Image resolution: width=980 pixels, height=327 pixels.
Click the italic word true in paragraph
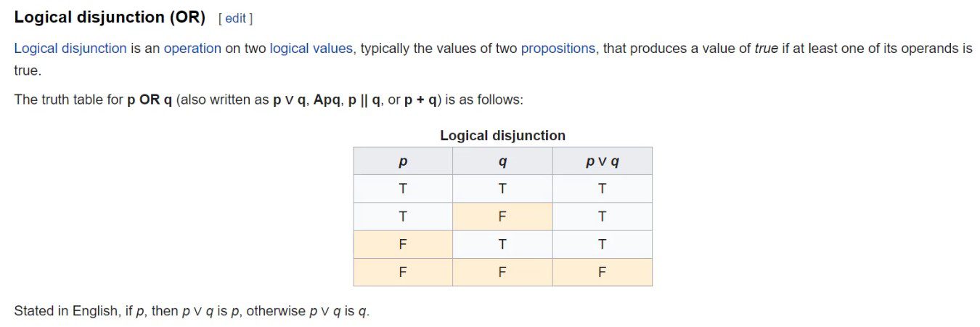point(767,49)
